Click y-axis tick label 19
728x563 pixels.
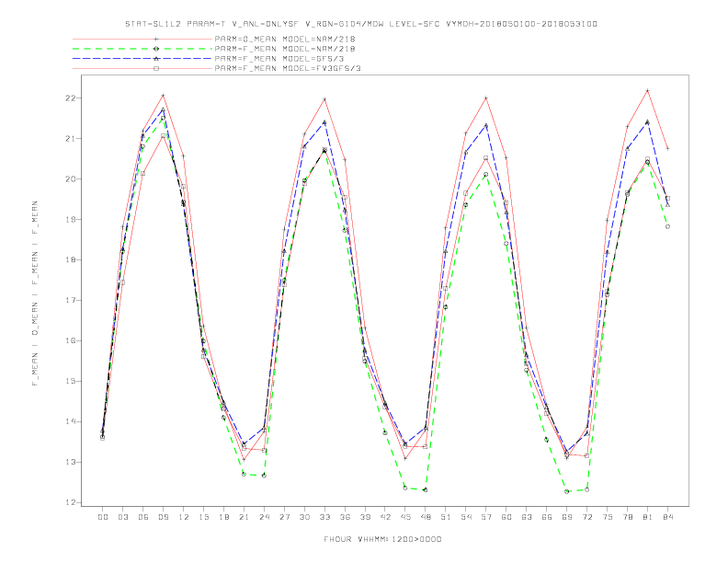(71, 219)
